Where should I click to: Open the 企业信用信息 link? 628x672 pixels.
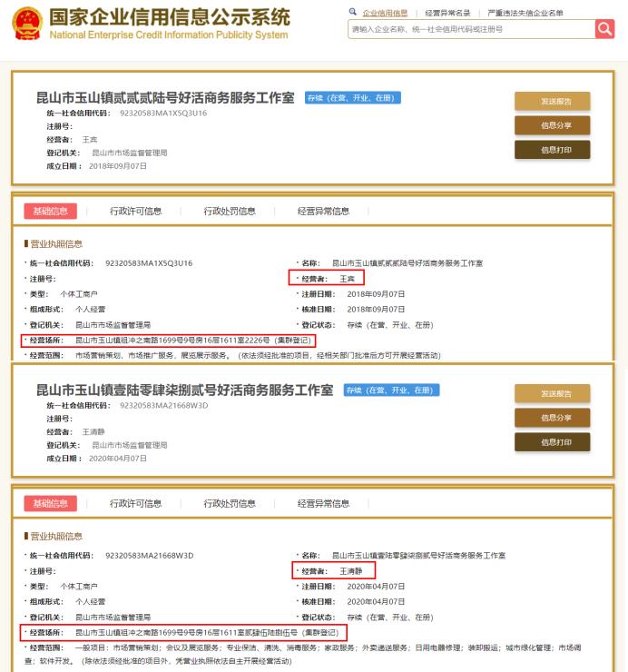pyautogui.click(x=385, y=13)
